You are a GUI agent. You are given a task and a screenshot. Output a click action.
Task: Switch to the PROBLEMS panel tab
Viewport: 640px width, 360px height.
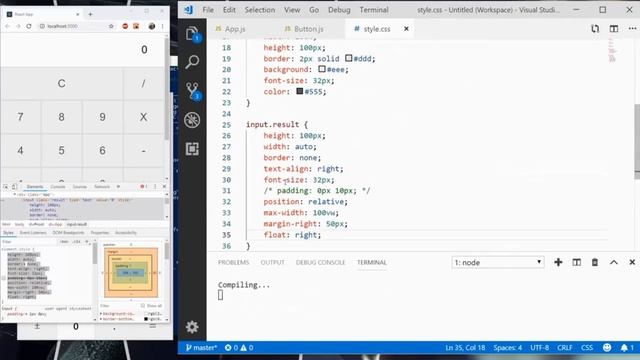(233, 262)
